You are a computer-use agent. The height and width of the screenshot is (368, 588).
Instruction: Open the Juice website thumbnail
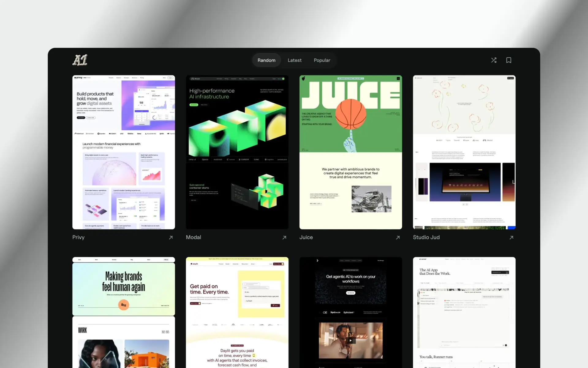(351, 152)
